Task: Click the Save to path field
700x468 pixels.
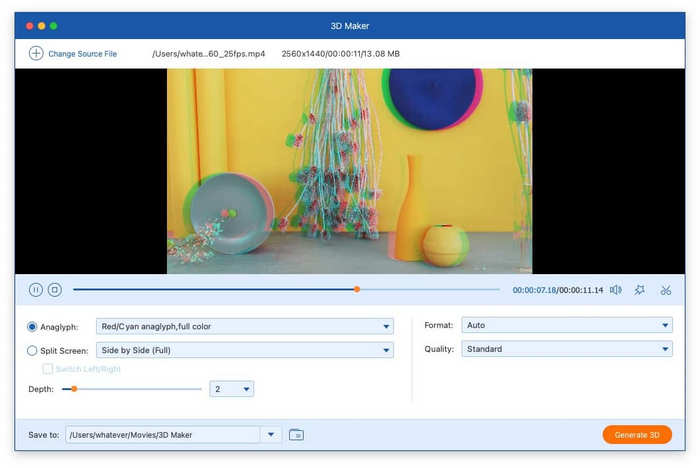Action: pyautogui.click(x=162, y=435)
